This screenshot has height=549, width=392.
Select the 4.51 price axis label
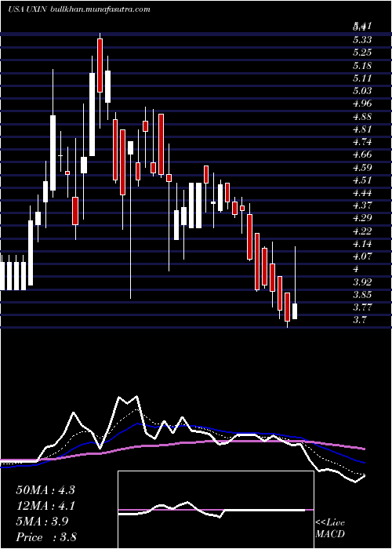tap(362, 180)
